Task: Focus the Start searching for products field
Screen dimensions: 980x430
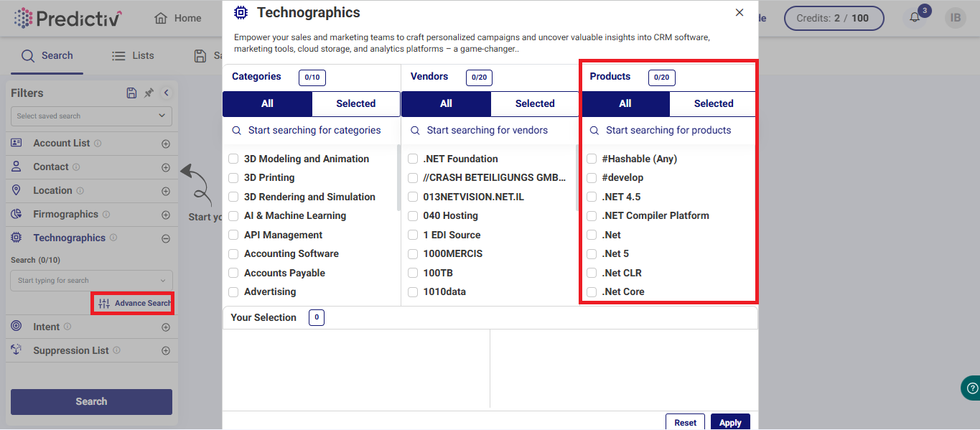Action: point(669,131)
